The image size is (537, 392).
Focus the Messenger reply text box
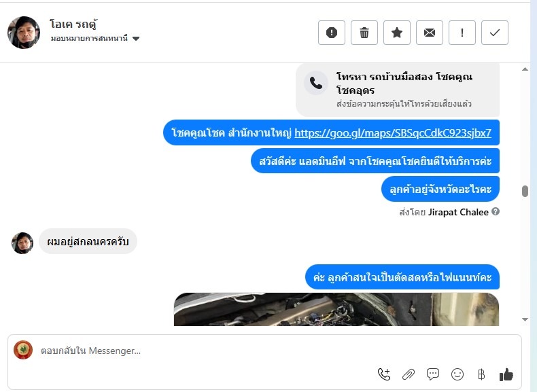pyautogui.click(x=264, y=351)
